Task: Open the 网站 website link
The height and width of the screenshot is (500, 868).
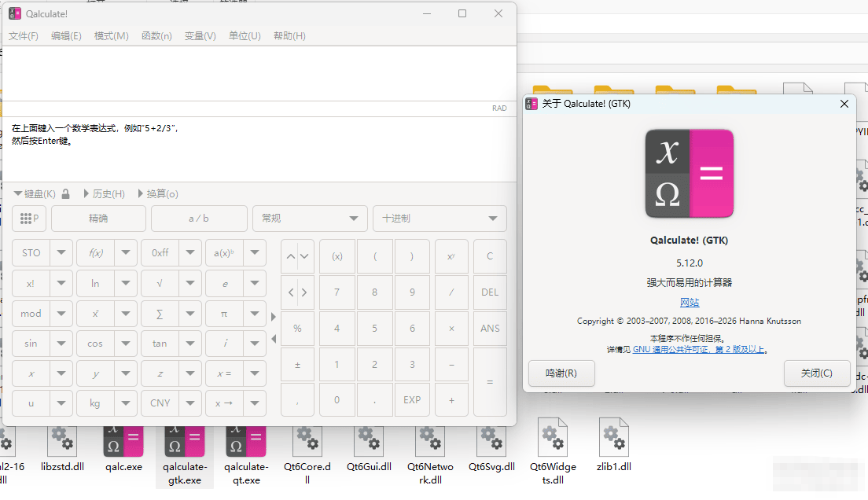Action: [690, 303]
